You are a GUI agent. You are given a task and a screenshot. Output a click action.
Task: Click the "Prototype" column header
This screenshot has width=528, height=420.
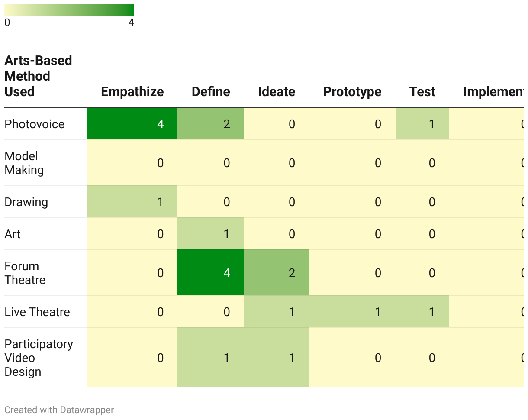[x=352, y=92]
